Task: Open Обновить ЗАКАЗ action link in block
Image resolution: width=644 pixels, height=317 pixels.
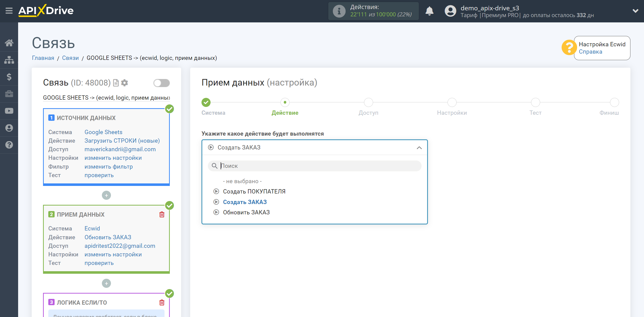Action: point(108,237)
